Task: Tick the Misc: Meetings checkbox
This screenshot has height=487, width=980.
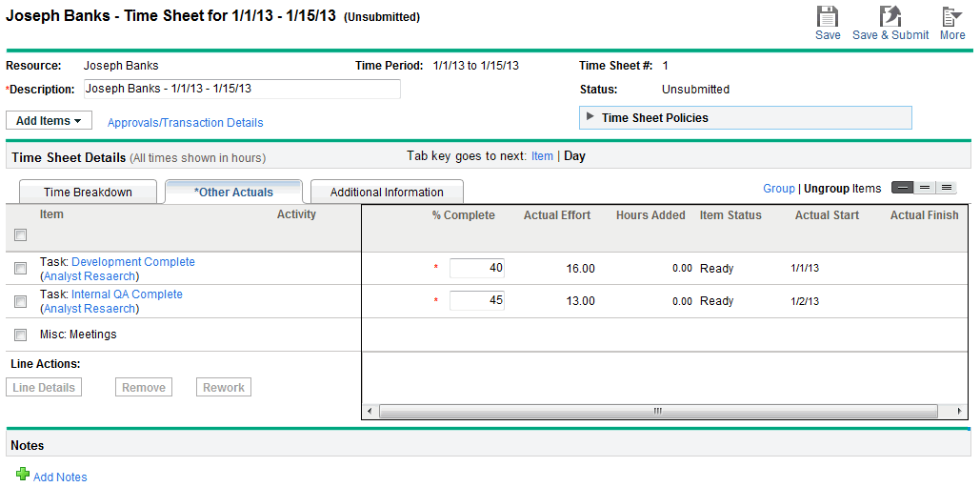Action: pos(21,335)
